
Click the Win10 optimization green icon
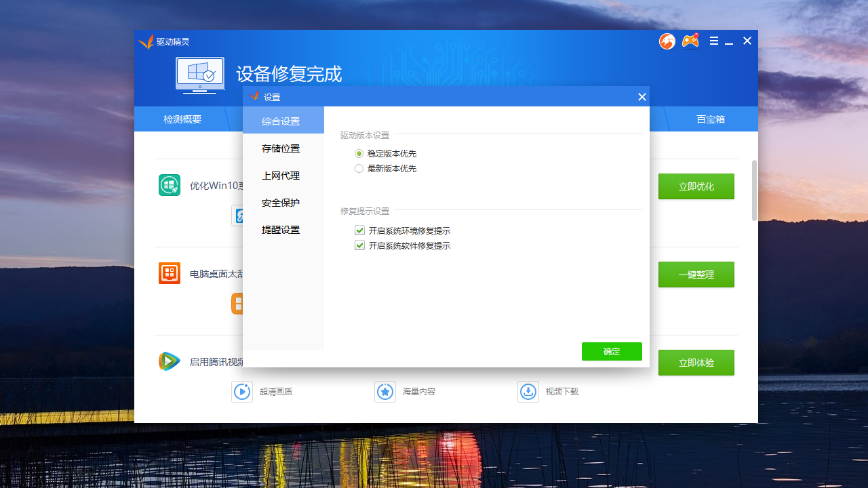tap(169, 184)
